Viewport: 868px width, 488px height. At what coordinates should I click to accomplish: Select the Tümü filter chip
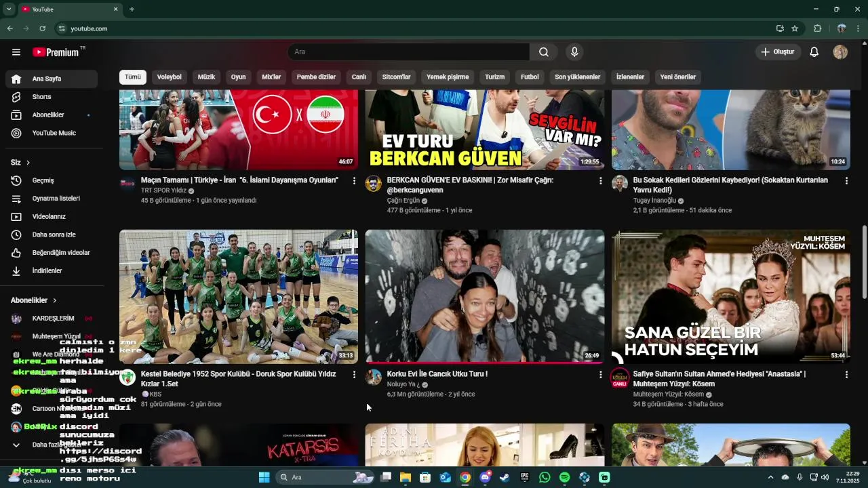(x=133, y=77)
